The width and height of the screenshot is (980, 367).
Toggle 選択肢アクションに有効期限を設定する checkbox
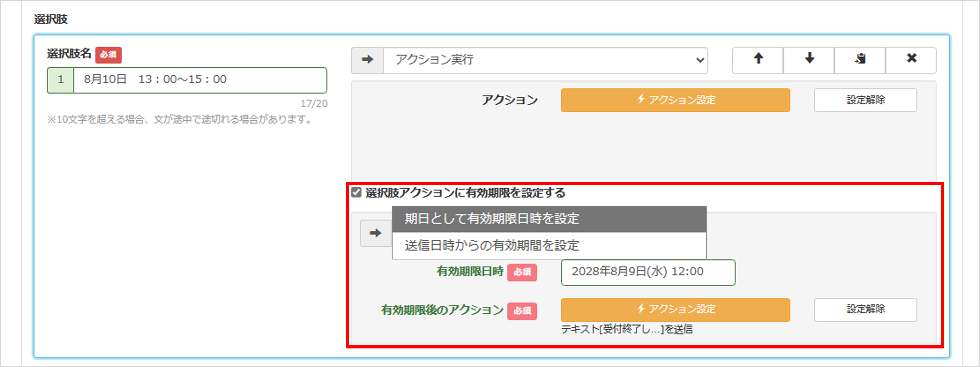coord(356,192)
